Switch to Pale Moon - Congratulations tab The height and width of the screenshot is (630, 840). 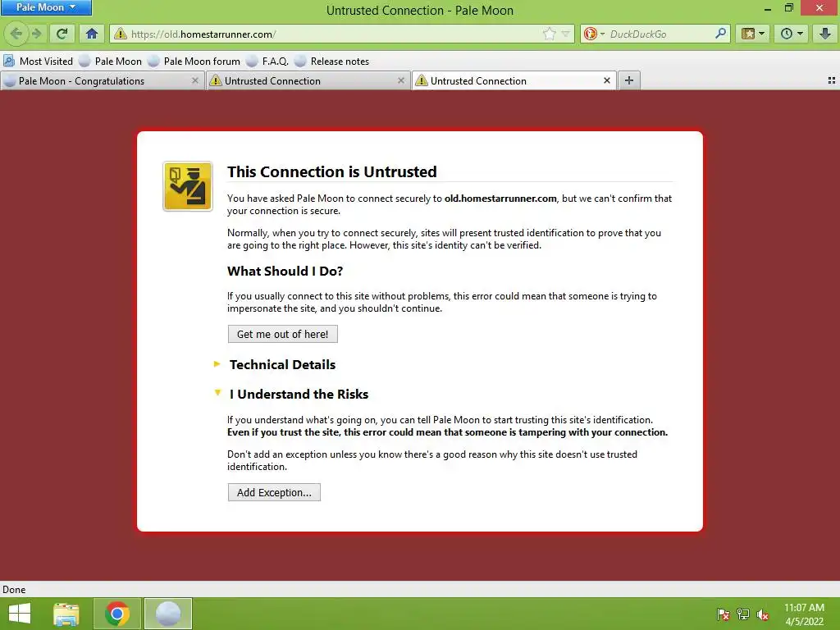click(x=102, y=81)
